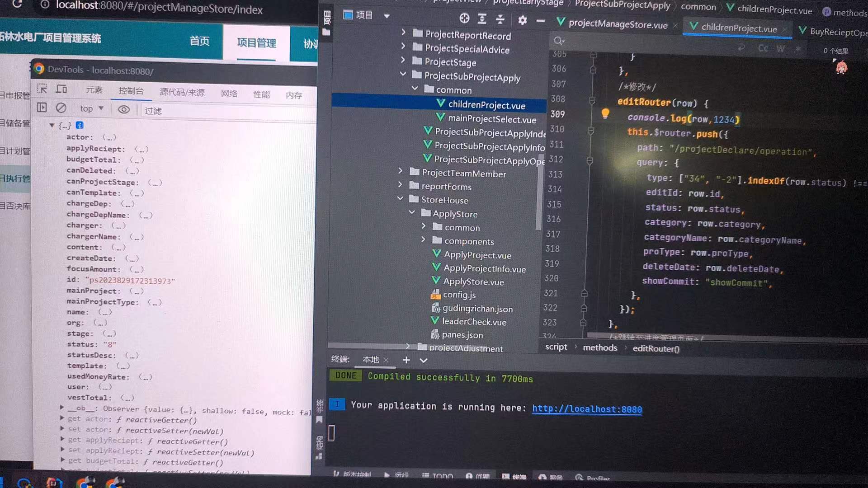
Task: Reload the browser page
Action: pyautogui.click(x=17, y=4)
